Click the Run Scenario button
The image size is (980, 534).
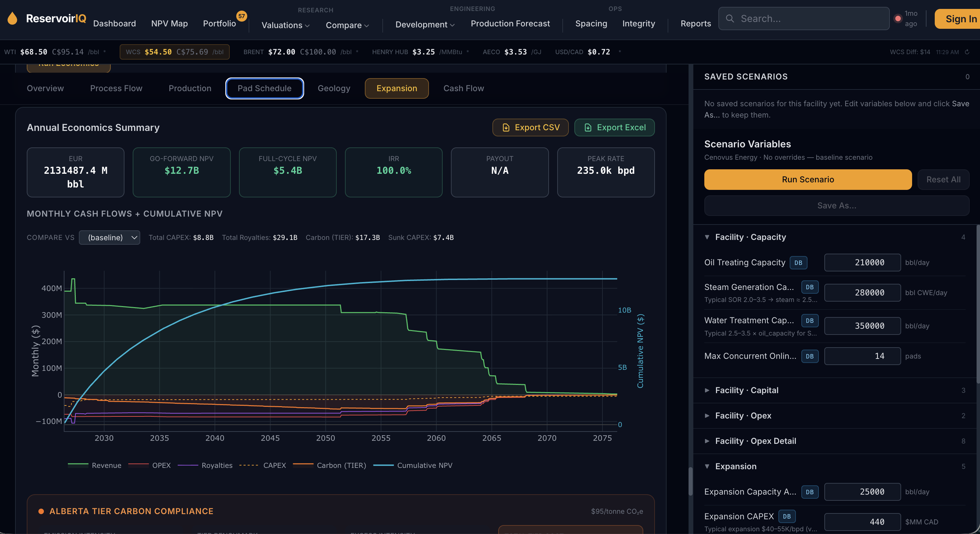coord(808,180)
